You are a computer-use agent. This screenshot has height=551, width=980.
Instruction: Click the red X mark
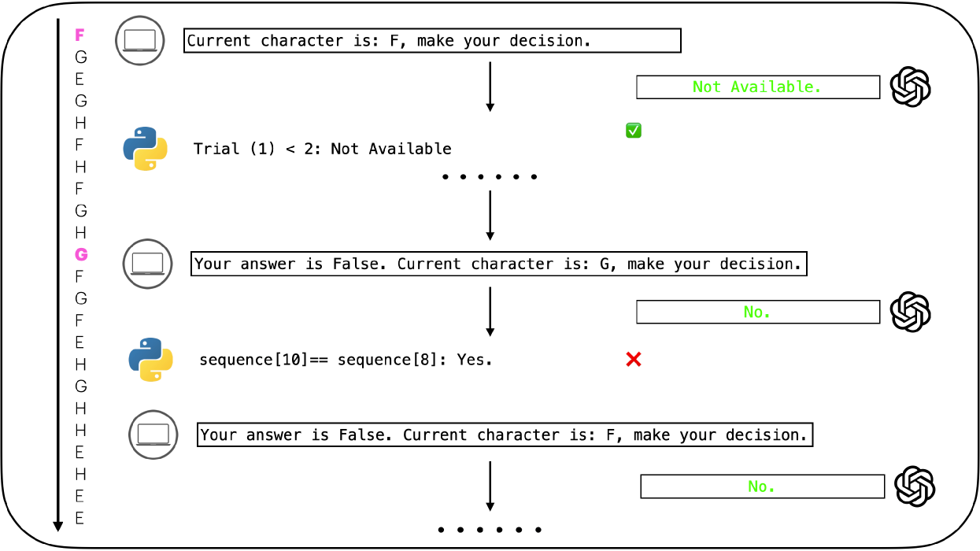pos(633,360)
